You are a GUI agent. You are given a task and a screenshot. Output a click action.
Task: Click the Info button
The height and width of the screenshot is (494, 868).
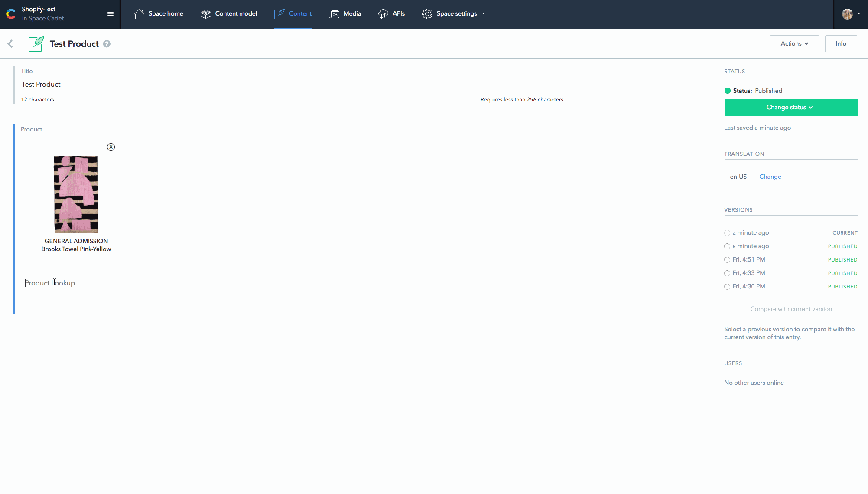coord(841,43)
